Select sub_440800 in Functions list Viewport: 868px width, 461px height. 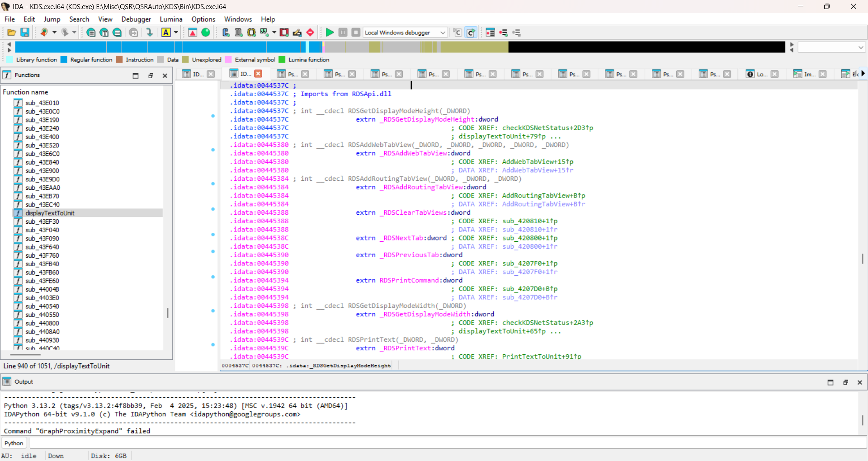(88, 323)
